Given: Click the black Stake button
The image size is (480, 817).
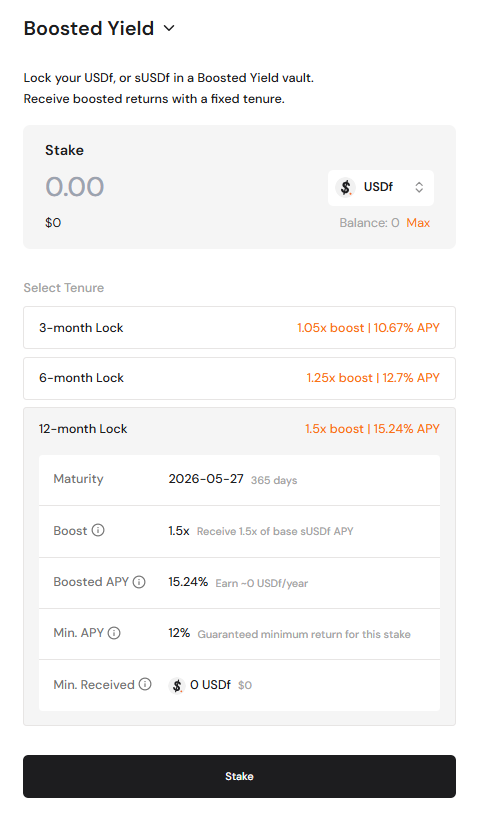Looking at the screenshot, I should point(239,776).
